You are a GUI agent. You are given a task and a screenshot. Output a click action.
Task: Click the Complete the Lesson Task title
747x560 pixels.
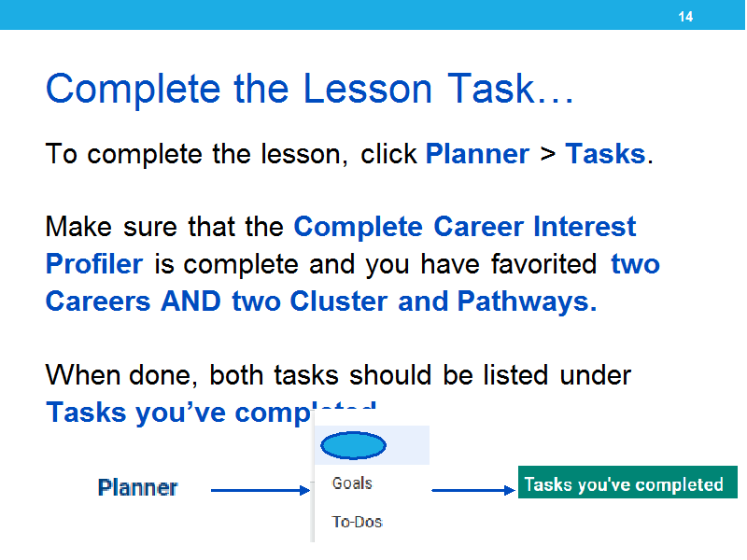tap(310, 89)
